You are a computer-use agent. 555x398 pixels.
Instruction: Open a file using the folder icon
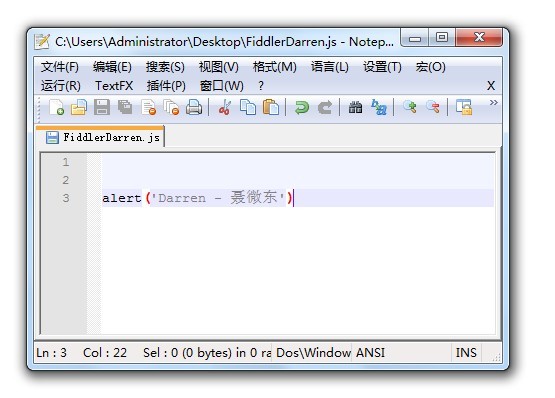[x=79, y=107]
